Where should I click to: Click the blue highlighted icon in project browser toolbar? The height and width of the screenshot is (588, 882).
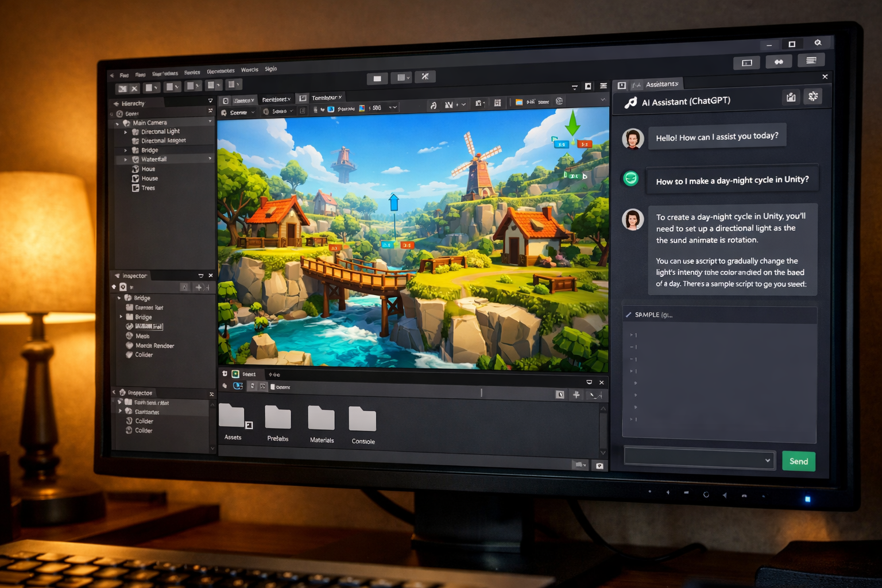tap(238, 386)
